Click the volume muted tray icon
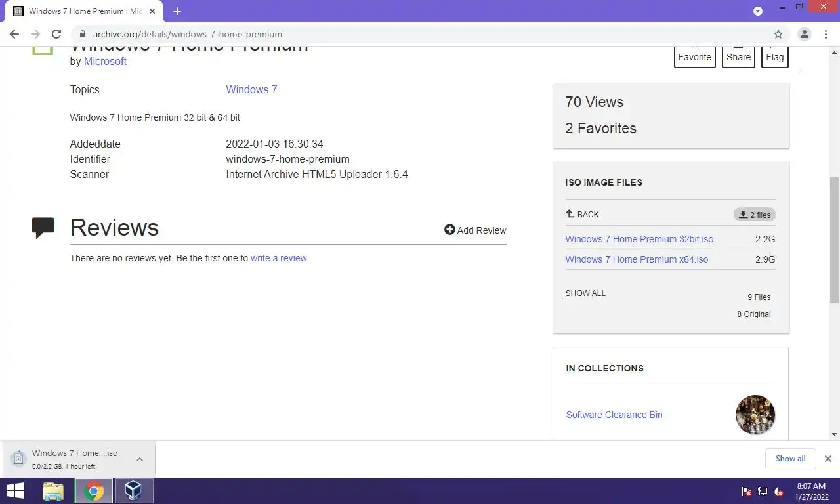The width and height of the screenshot is (840, 504). (778, 492)
